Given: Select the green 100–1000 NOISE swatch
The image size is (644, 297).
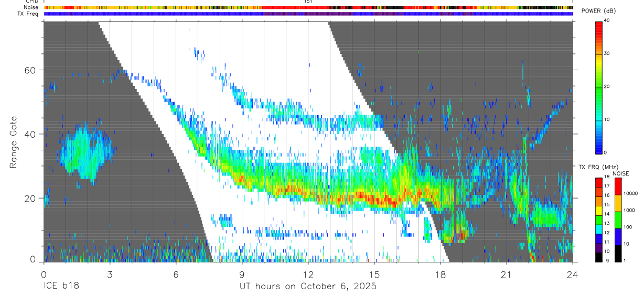Looking at the screenshot, I should [x=618, y=220].
